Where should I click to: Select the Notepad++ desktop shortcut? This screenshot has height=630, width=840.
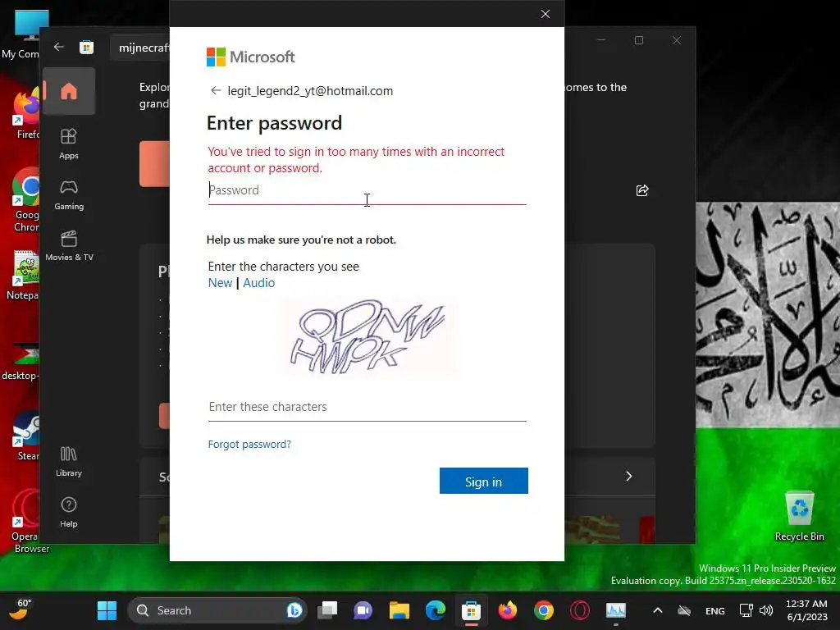point(21,276)
